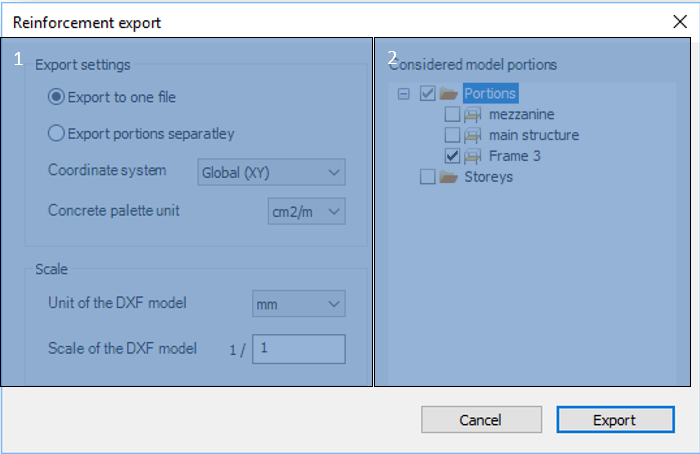Click the Storeys folder icon

[448, 177]
